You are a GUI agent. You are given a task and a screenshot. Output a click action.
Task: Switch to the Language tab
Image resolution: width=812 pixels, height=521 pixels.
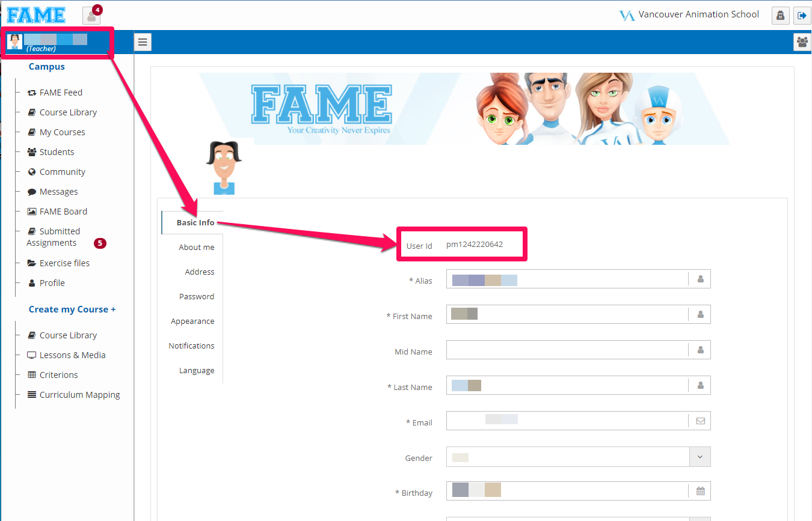(x=197, y=370)
